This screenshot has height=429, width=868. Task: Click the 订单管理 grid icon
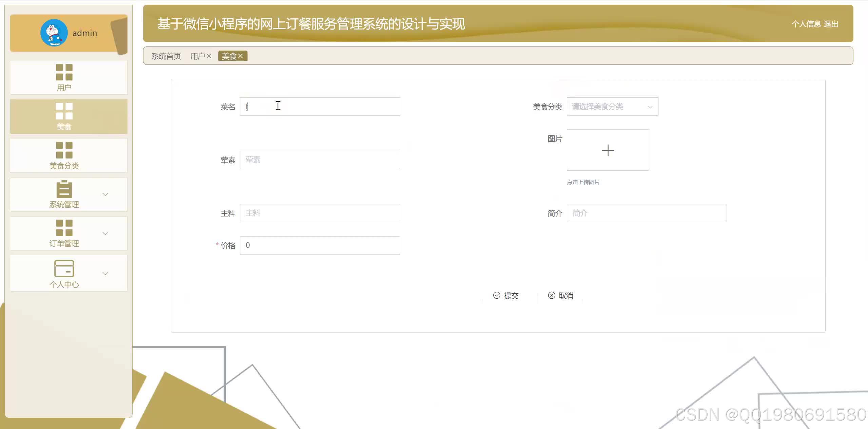[64, 228]
